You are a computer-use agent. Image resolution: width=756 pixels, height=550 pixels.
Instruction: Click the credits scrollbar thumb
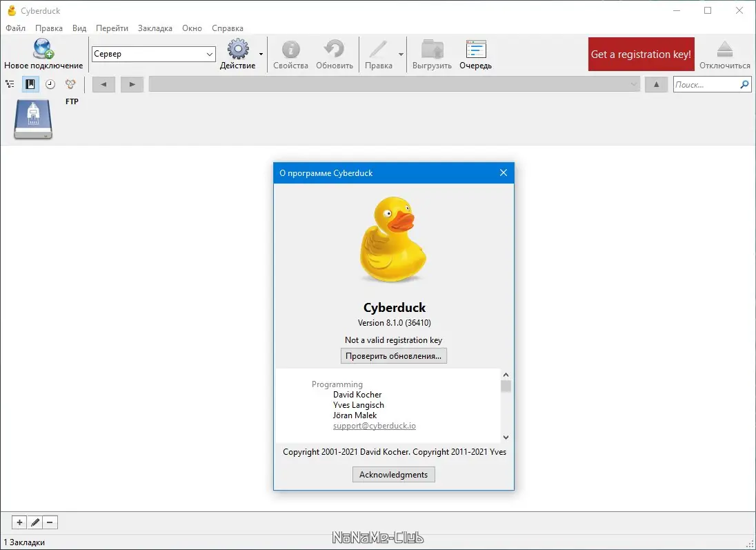506,386
